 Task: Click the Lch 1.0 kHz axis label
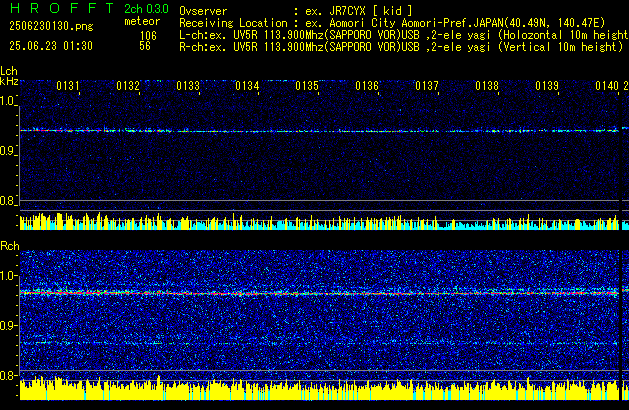coord(8,101)
